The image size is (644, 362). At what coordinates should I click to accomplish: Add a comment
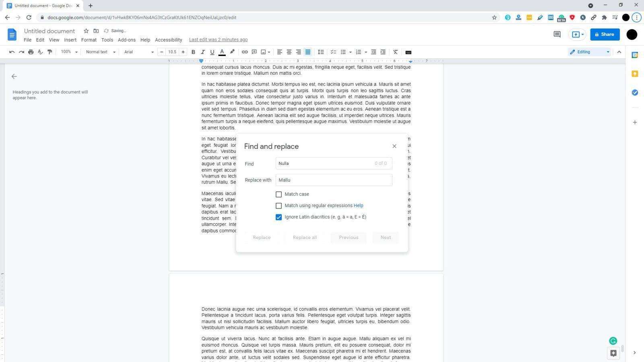click(254, 51)
